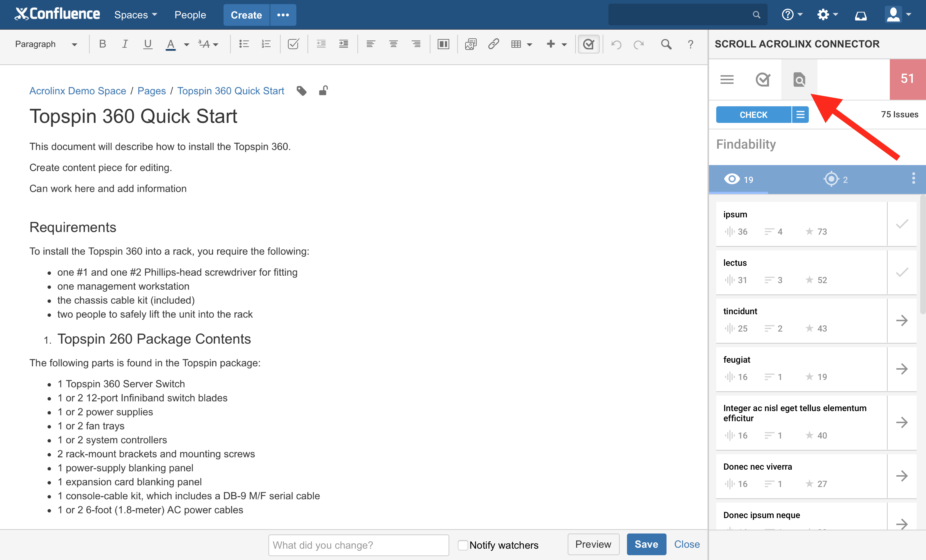This screenshot has width=926, height=560.
Task: Preview the page
Action: 593,544
